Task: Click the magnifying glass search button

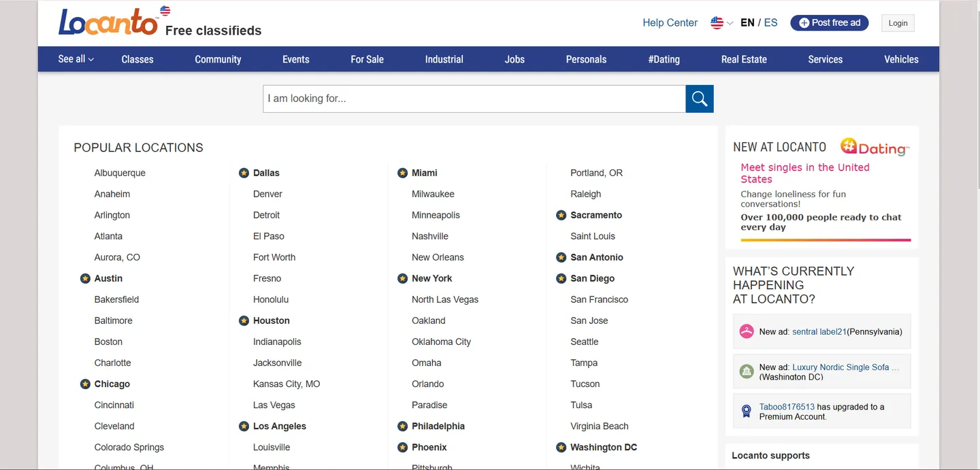Action: [x=700, y=99]
